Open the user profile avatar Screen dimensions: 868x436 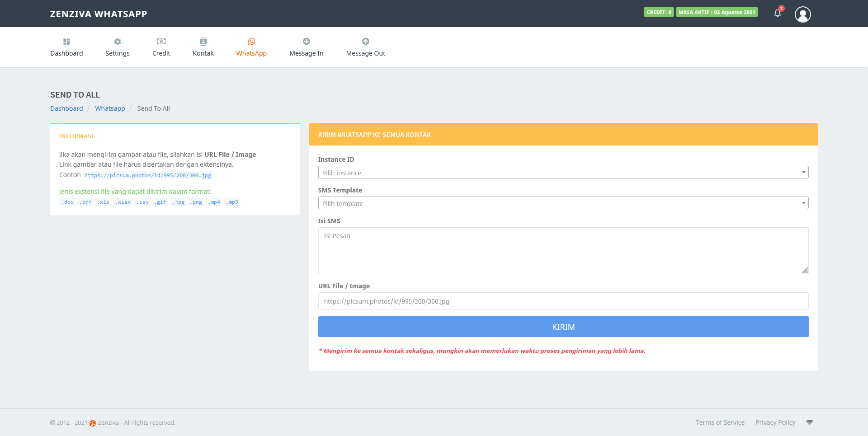(803, 14)
